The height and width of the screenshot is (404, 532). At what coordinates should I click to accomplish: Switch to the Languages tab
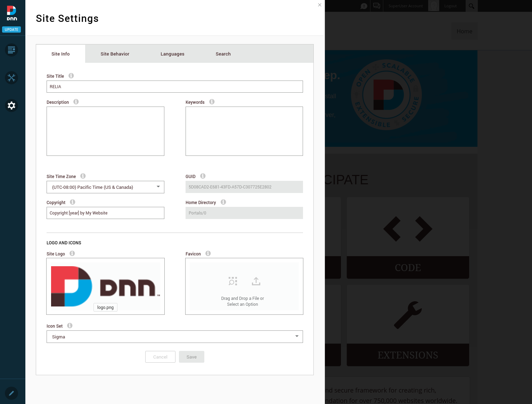pos(172,54)
